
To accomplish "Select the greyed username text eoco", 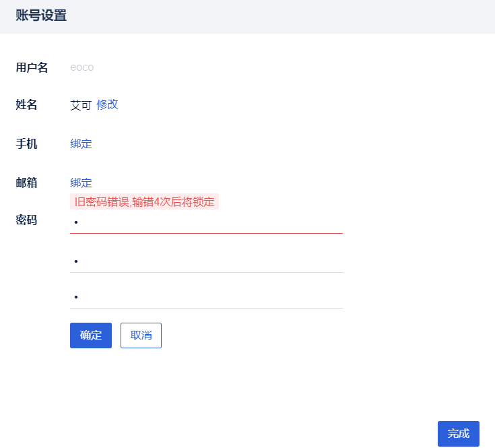I will click(81, 67).
